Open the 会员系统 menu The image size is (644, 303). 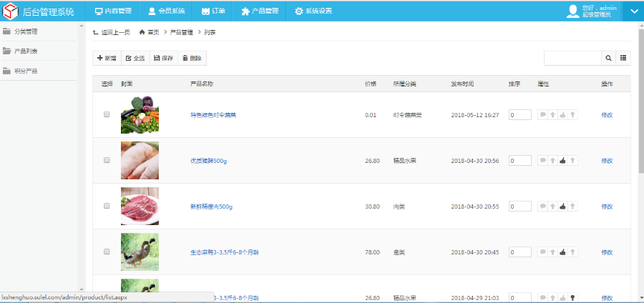tap(166, 11)
